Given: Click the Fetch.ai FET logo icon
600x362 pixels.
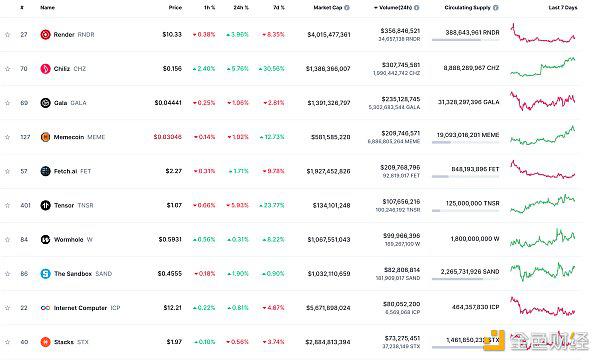Looking at the screenshot, I should [x=46, y=171].
